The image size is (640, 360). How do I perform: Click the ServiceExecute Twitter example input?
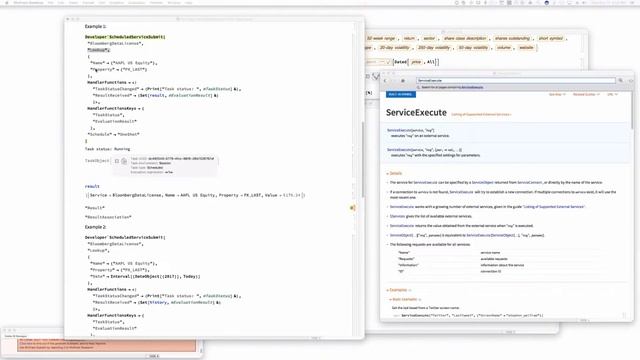(472, 316)
